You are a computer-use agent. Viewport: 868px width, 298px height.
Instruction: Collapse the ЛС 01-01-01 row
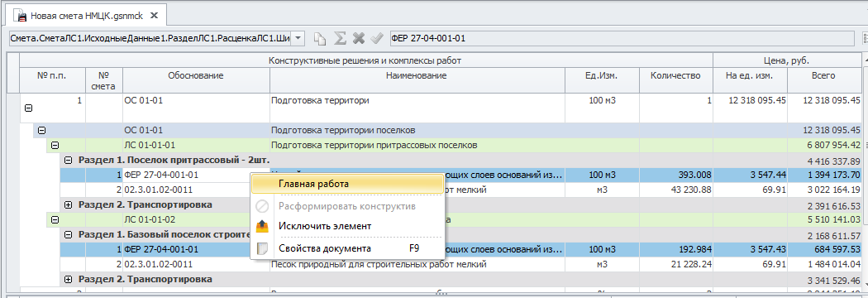tap(55, 145)
